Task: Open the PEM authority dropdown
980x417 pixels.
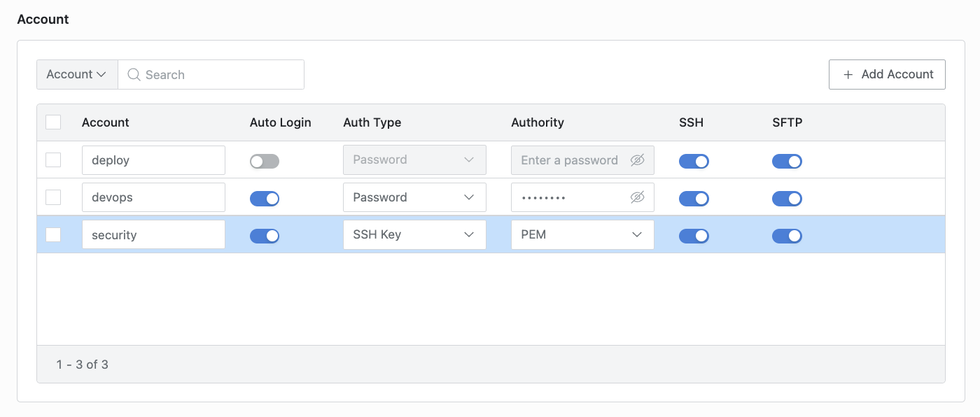Action: (x=582, y=235)
